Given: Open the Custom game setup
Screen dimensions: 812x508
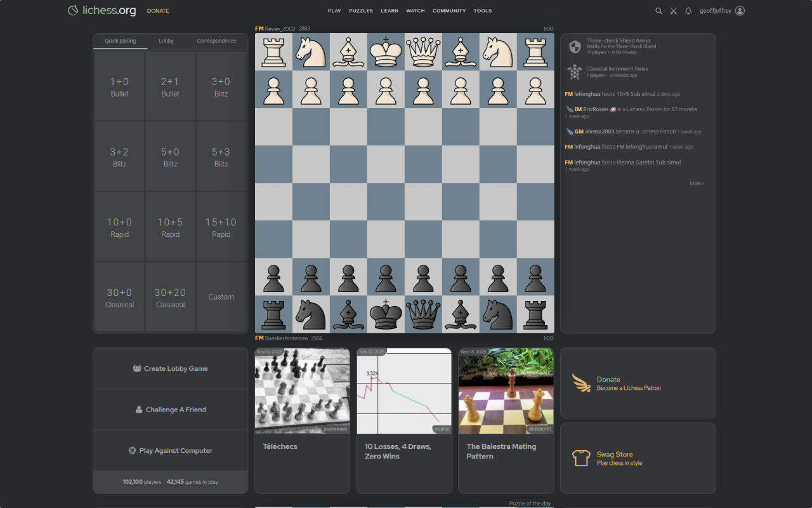Looking at the screenshot, I should point(221,297).
